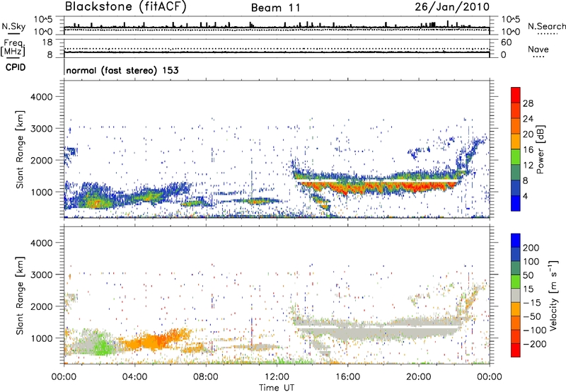This screenshot has width=566, height=392.
Task: Click the "N.Search" legend label
Action: (546, 26)
